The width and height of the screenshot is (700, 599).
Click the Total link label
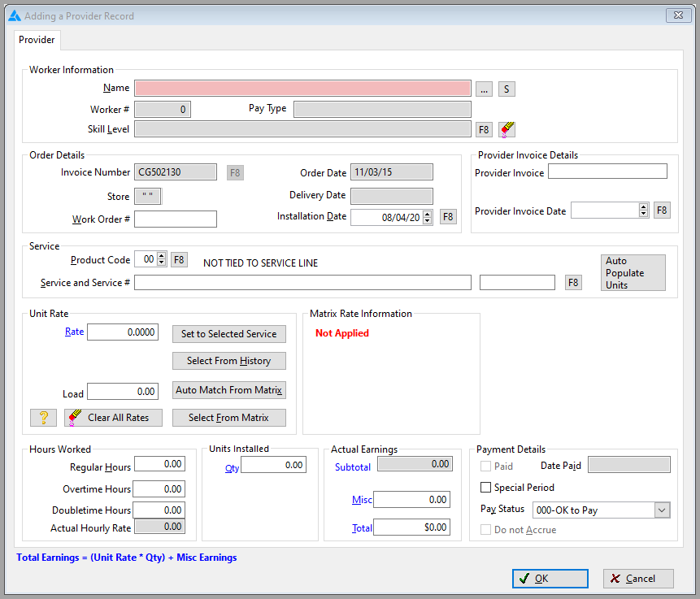[362, 528]
